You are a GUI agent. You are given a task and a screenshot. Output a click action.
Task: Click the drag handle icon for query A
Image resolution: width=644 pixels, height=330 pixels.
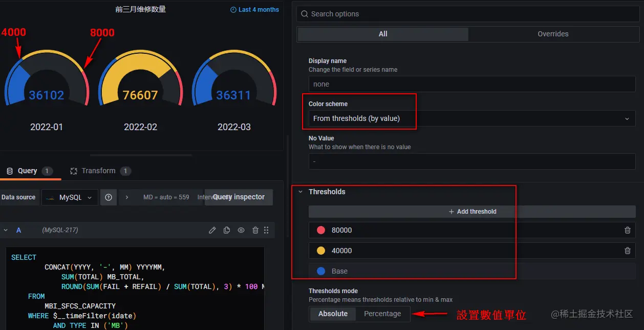[x=266, y=230]
